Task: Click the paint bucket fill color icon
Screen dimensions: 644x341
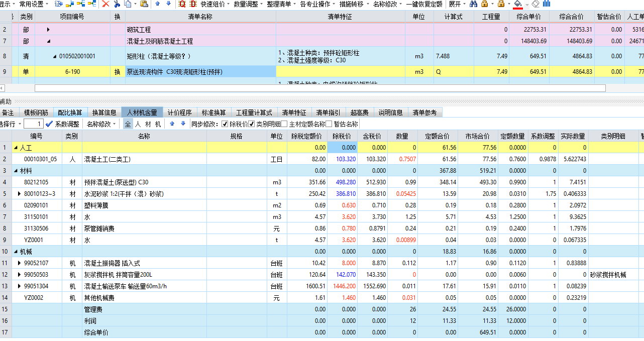Action: tap(518, 5)
